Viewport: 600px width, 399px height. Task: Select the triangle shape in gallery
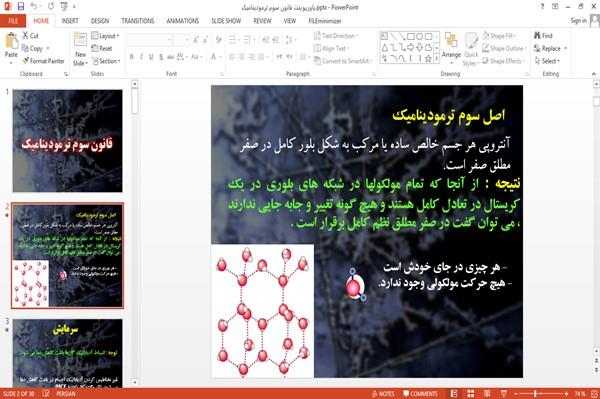pos(385,47)
